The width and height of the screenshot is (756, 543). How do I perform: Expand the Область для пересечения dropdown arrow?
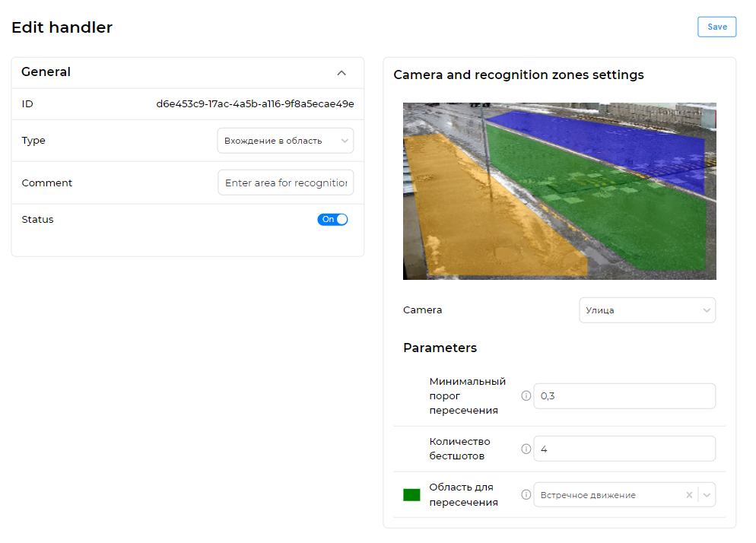(x=707, y=495)
